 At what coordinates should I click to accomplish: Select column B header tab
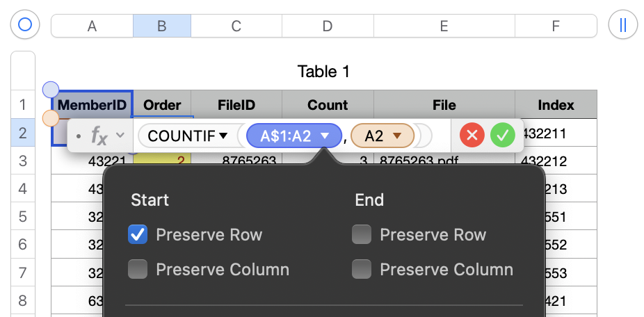point(161,26)
